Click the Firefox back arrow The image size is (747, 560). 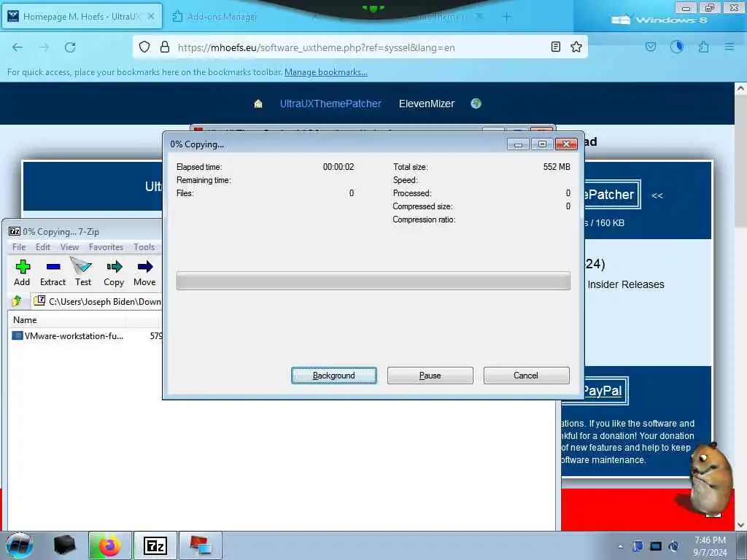pos(18,47)
